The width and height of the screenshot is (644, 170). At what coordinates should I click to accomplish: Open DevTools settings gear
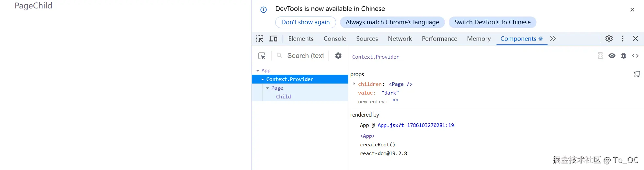point(609,39)
